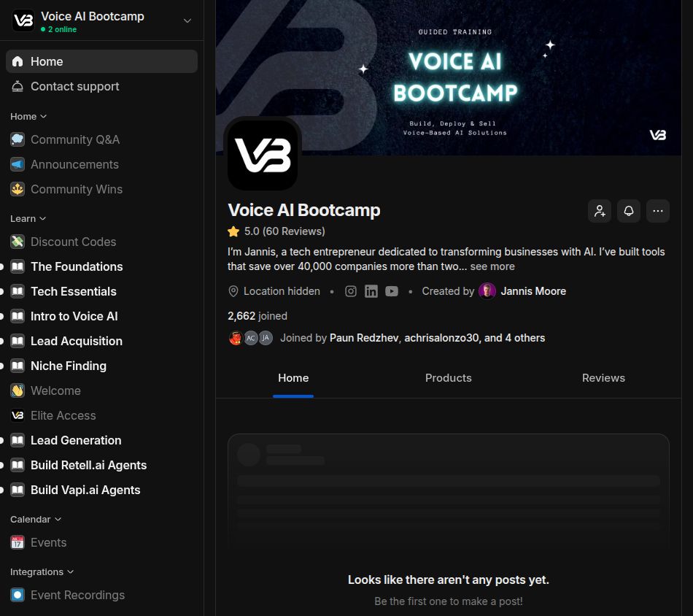The image size is (693, 616).
Task: Open Niche Finding course
Action: click(x=101, y=366)
